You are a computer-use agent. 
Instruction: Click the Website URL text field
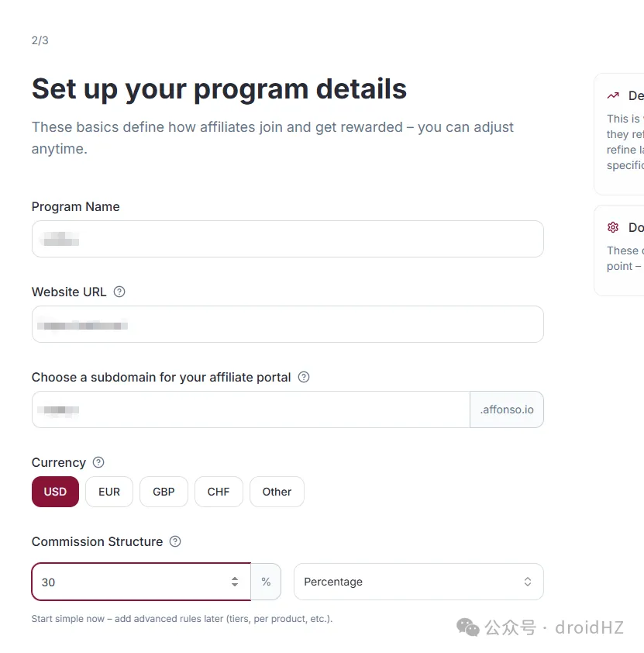(287, 324)
